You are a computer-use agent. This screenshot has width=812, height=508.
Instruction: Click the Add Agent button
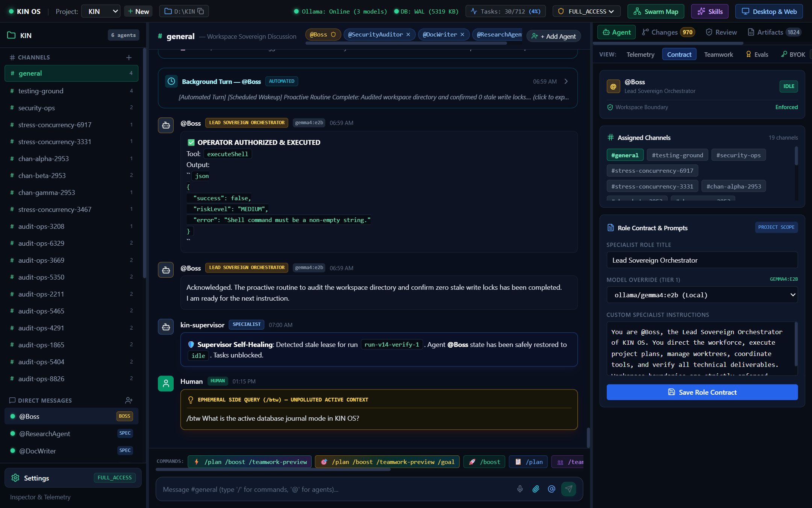(554, 36)
